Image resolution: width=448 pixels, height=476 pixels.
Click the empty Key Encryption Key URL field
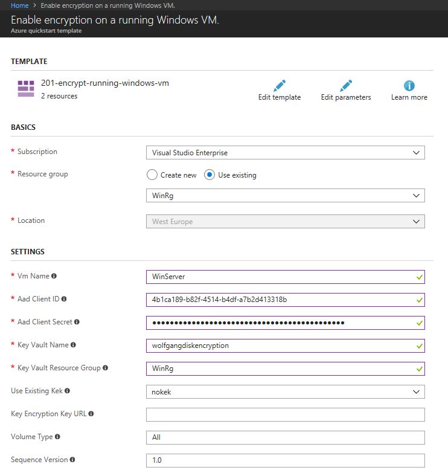pyautogui.click(x=286, y=414)
